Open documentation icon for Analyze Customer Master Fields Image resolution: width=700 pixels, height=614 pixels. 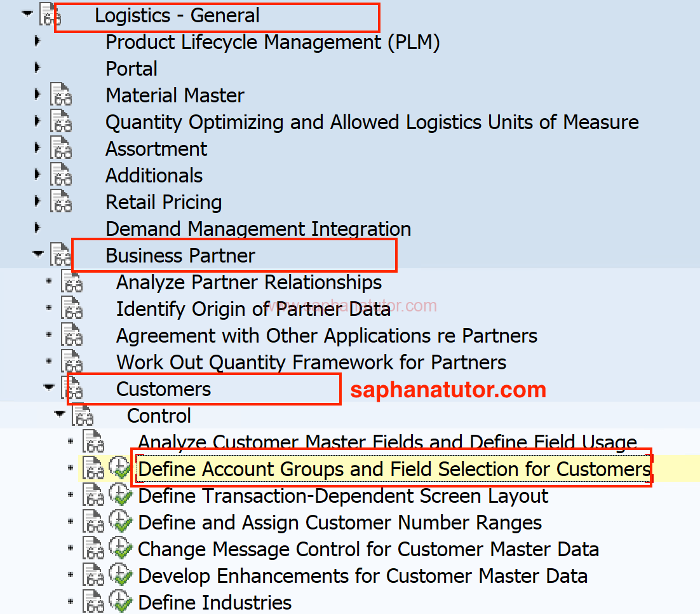point(93,442)
